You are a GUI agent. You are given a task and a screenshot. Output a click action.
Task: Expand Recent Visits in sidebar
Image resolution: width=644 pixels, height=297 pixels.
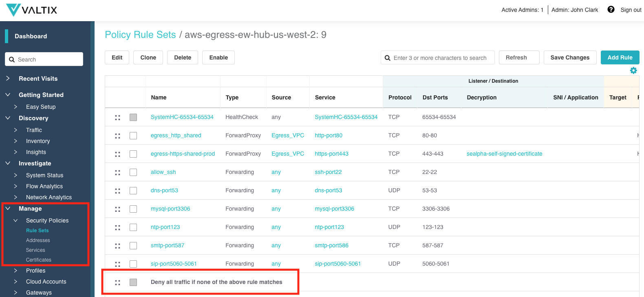(8, 78)
